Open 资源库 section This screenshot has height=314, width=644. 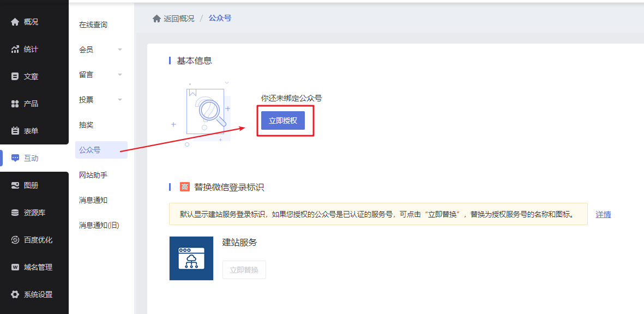(34, 213)
